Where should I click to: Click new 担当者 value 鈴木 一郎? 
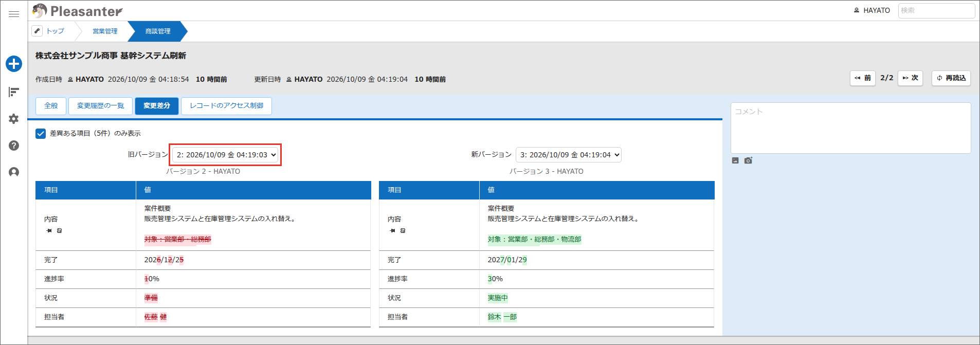click(502, 317)
